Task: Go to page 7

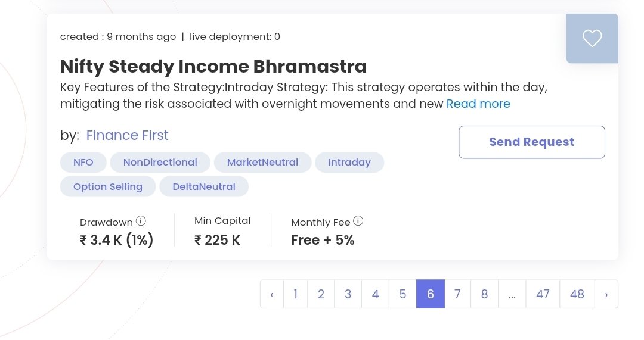Action: (457, 294)
